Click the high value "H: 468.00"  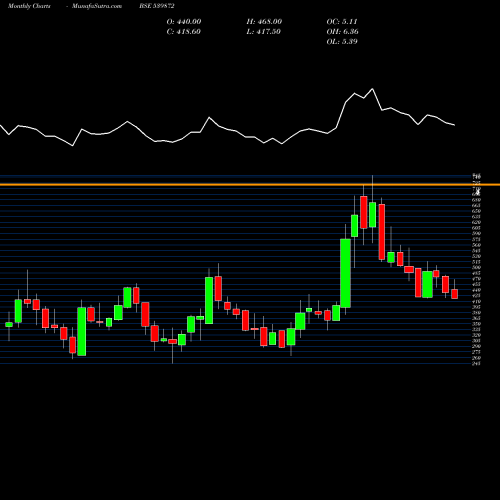(264, 22)
